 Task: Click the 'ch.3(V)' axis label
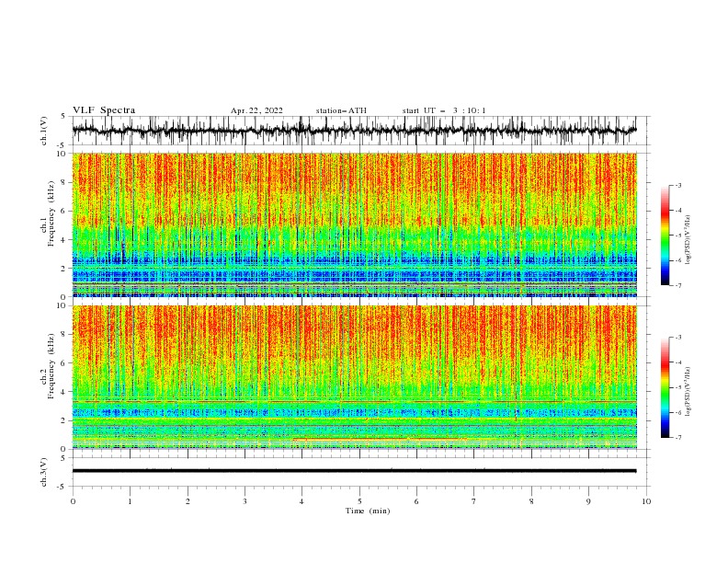pyautogui.click(x=44, y=472)
